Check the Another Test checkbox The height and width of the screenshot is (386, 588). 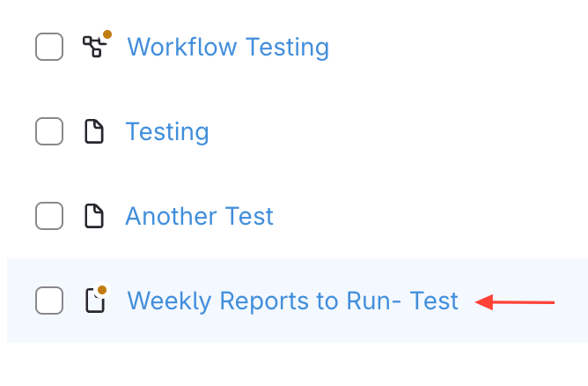click(x=49, y=216)
